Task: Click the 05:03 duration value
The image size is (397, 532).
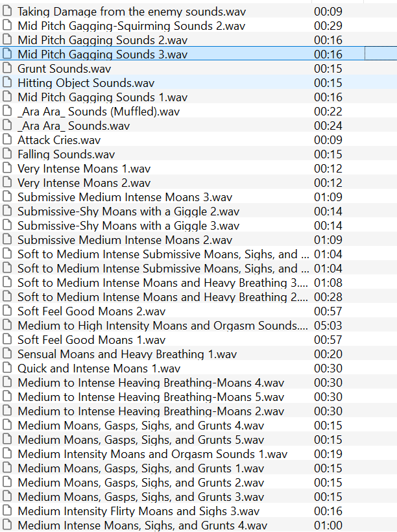Action: 328,326
